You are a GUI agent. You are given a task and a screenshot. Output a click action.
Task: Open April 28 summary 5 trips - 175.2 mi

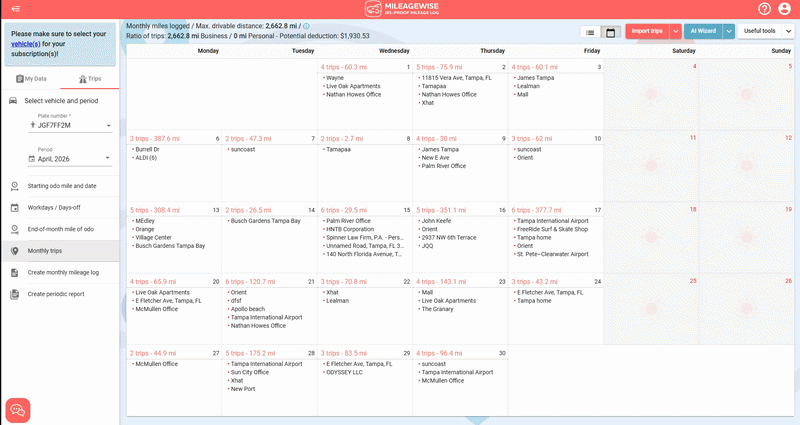pos(250,353)
